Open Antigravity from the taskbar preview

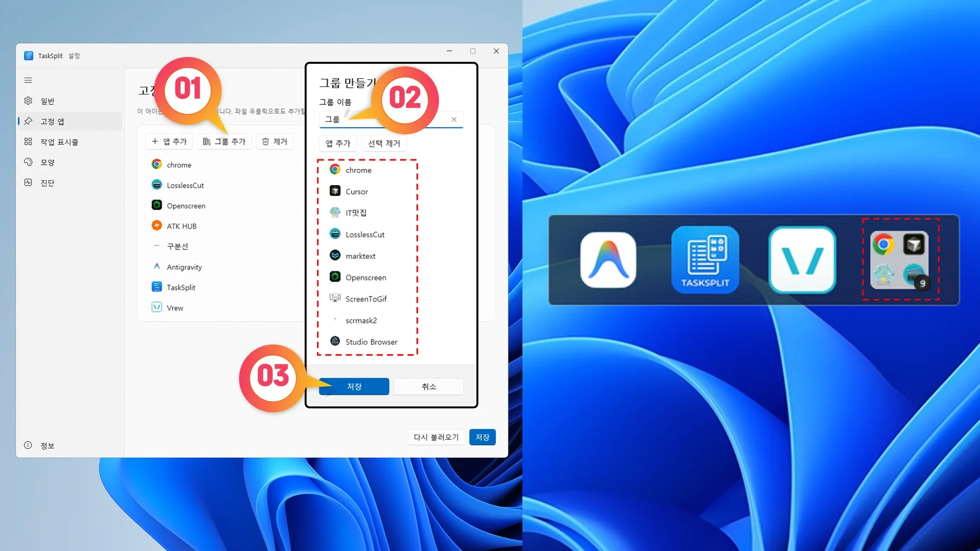pyautogui.click(x=608, y=260)
